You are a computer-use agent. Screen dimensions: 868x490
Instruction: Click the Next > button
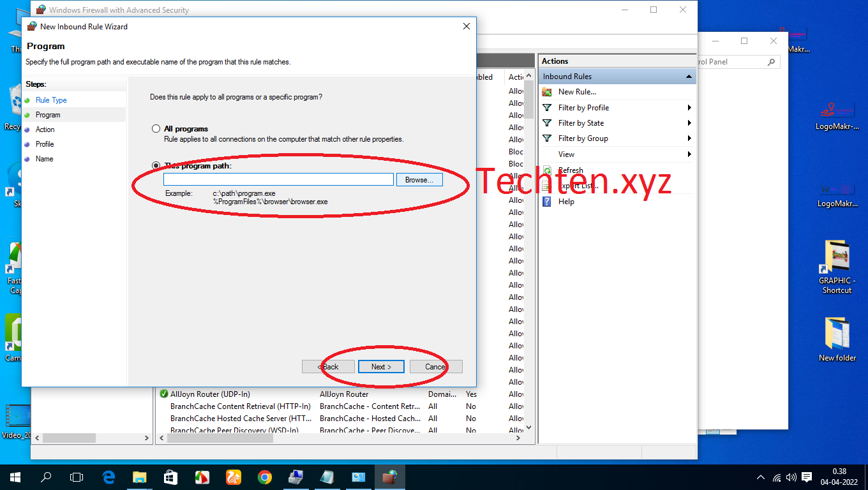coord(381,367)
